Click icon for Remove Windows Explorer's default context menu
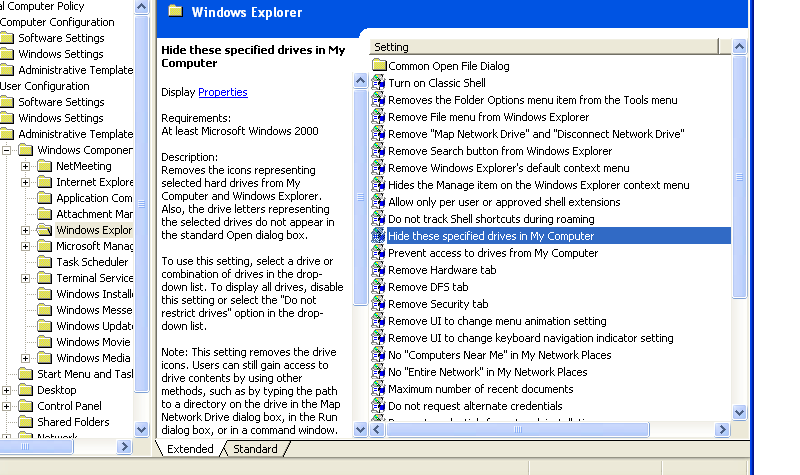 tap(378, 168)
